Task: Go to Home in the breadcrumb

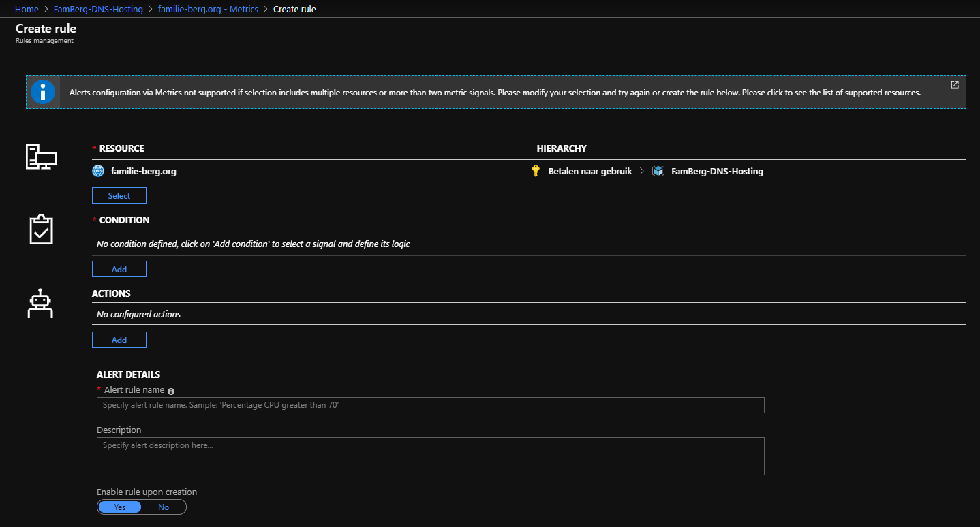Action: [27, 10]
